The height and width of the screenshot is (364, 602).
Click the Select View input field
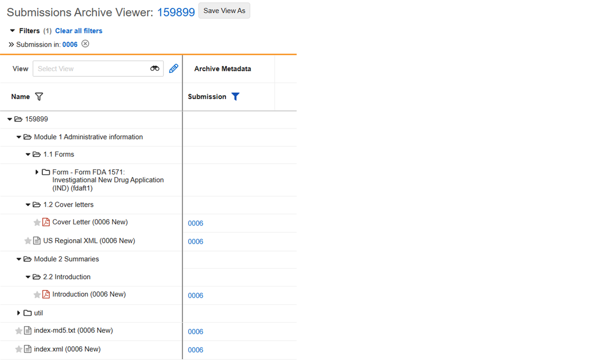click(x=98, y=69)
